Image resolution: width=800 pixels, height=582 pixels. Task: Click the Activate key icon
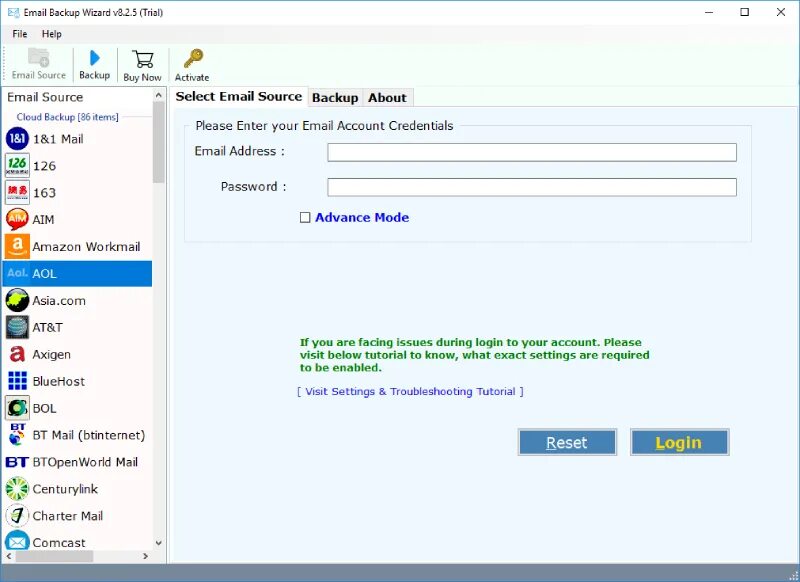[x=193, y=59]
